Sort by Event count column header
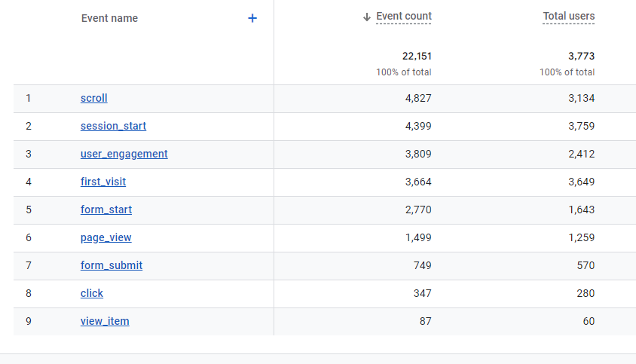The width and height of the screenshot is (636, 364). pyautogui.click(x=404, y=17)
